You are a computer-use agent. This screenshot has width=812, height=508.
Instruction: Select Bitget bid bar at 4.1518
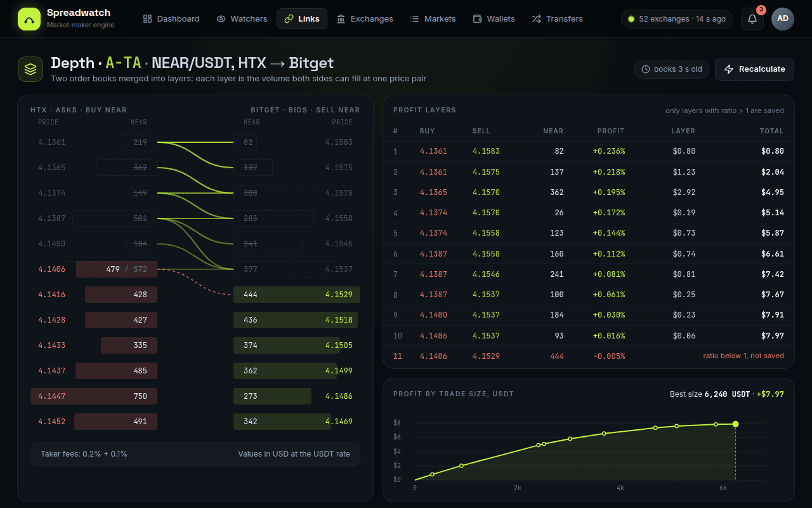pyautogui.click(x=296, y=320)
